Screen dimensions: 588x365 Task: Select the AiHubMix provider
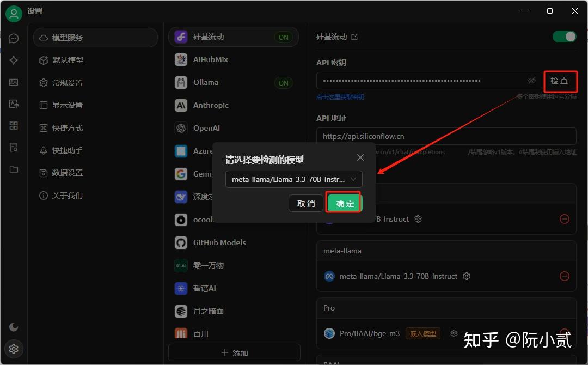234,59
